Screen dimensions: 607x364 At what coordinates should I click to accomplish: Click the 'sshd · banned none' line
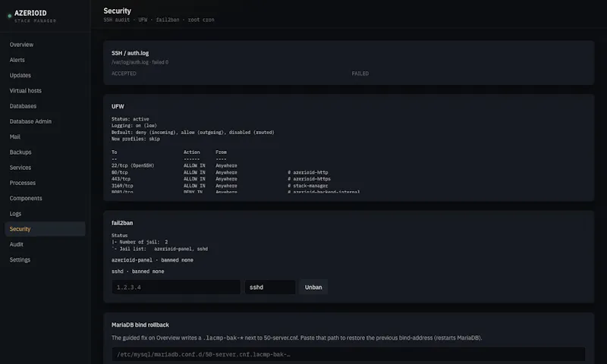point(138,271)
